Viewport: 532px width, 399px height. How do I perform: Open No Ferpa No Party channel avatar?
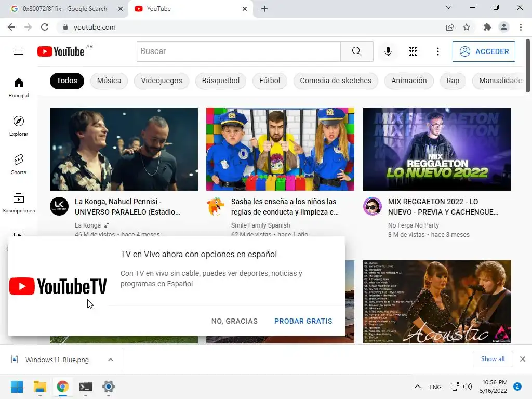pos(373,206)
